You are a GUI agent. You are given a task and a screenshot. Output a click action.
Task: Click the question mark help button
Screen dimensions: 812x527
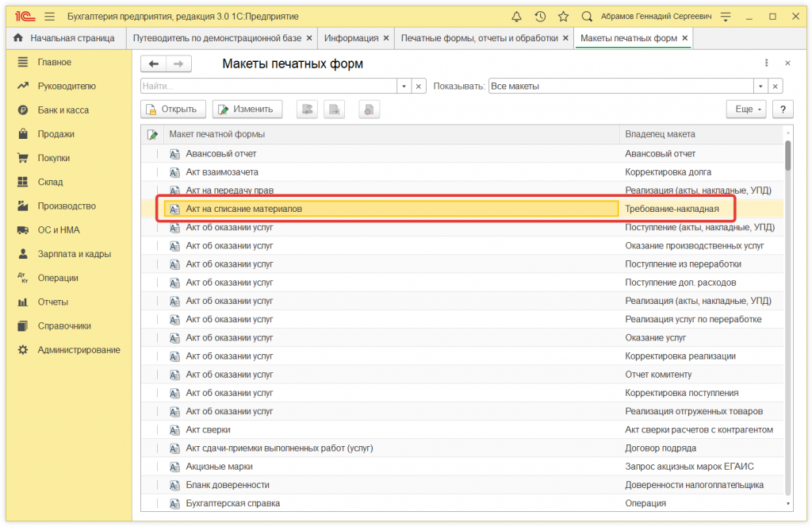782,110
